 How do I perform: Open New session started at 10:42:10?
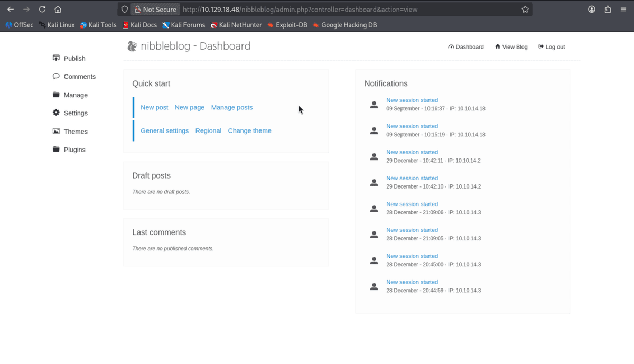412,178
